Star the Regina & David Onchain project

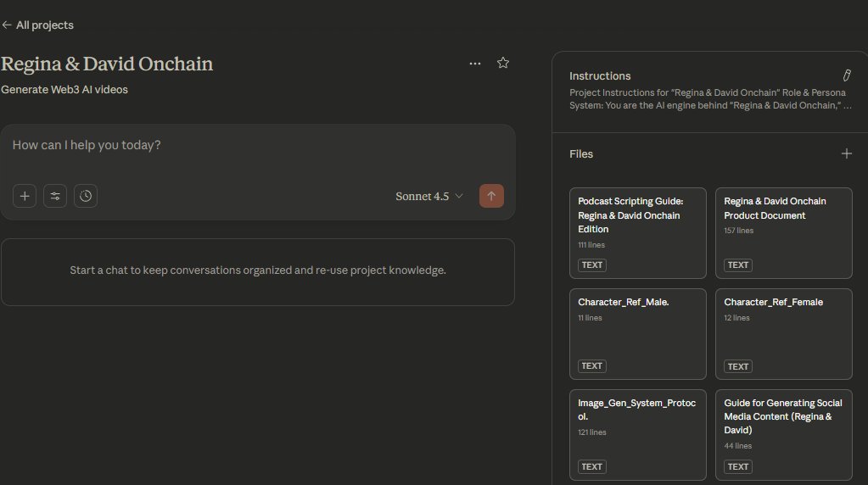pos(502,63)
